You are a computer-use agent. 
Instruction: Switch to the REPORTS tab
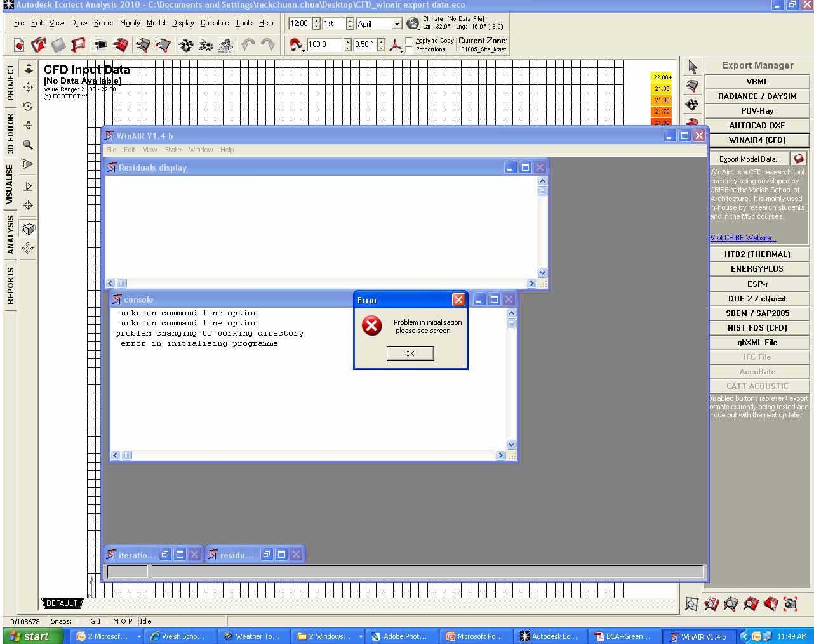[10, 286]
